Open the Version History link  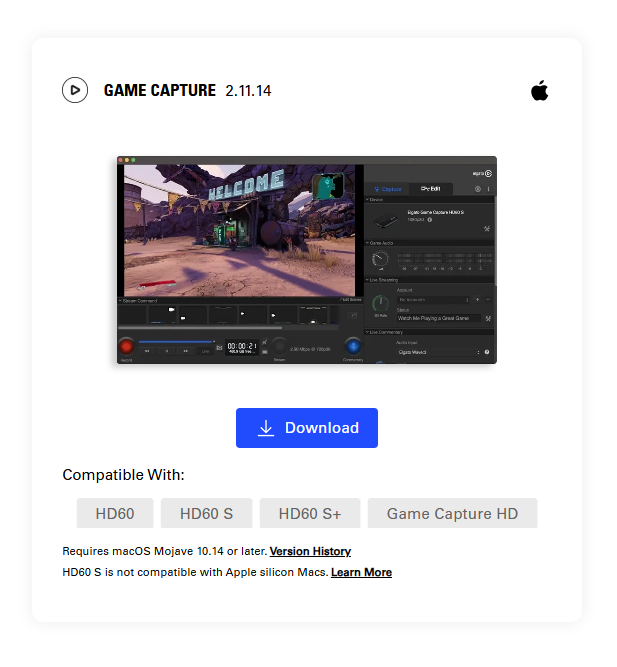(x=310, y=551)
